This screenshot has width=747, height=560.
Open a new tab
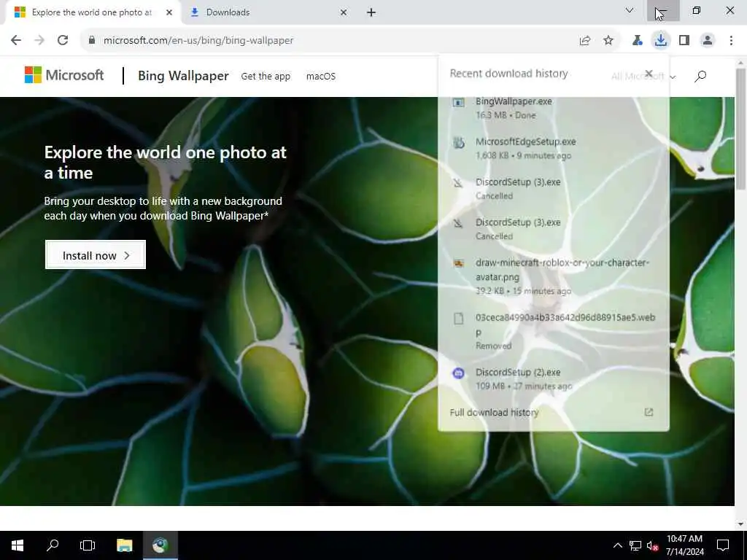[x=371, y=13]
